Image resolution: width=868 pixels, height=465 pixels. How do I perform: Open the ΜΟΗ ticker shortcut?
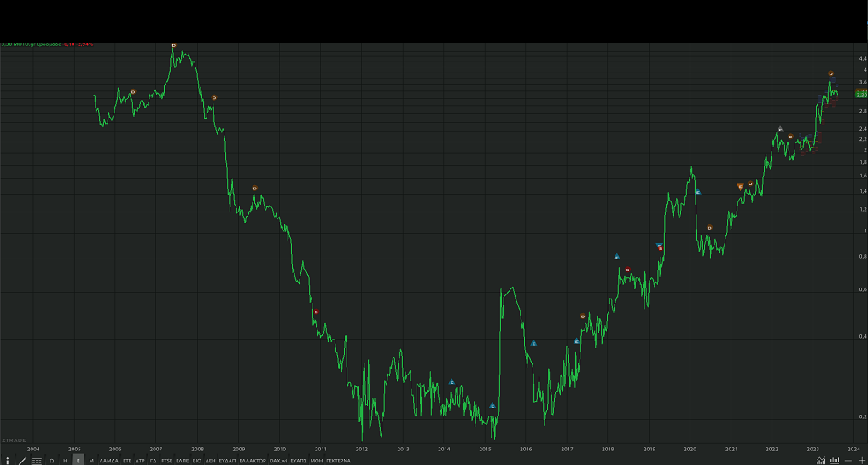point(316,461)
